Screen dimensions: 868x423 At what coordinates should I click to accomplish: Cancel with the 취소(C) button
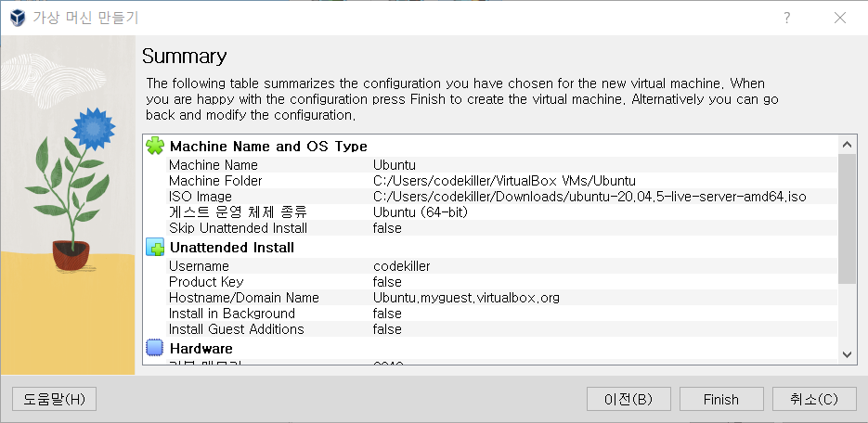(x=814, y=399)
